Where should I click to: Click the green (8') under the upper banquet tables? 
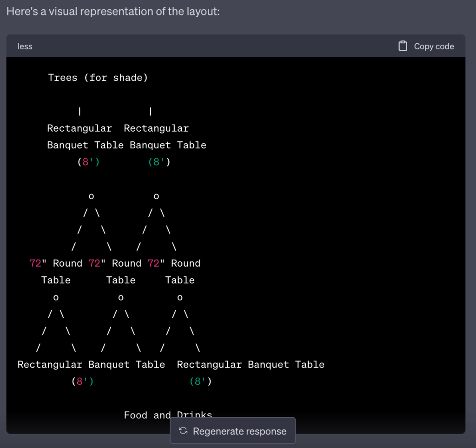tap(159, 162)
